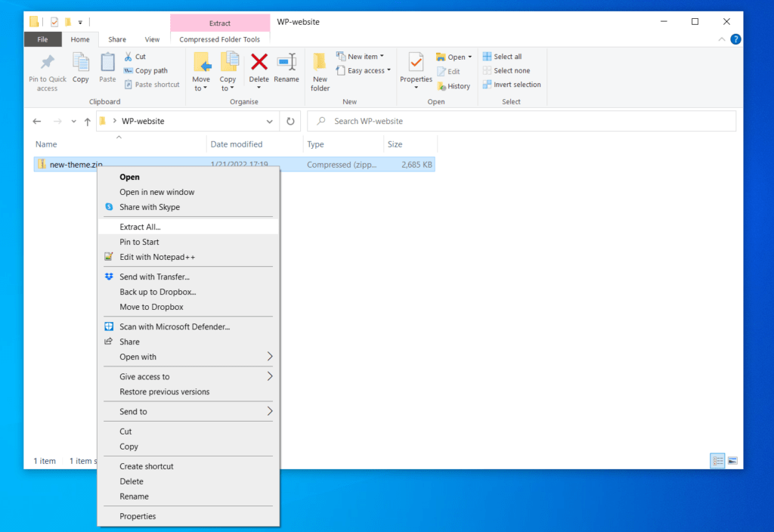The image size is (774, 532).
Task: Collapse the ribbon with the chevron arrow
Action: [721, 39]
